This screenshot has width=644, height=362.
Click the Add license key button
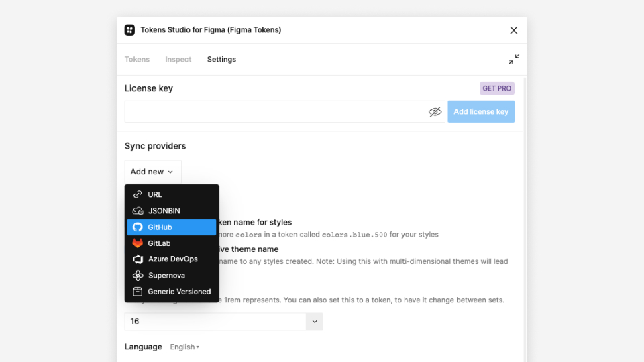pos(481,112)
